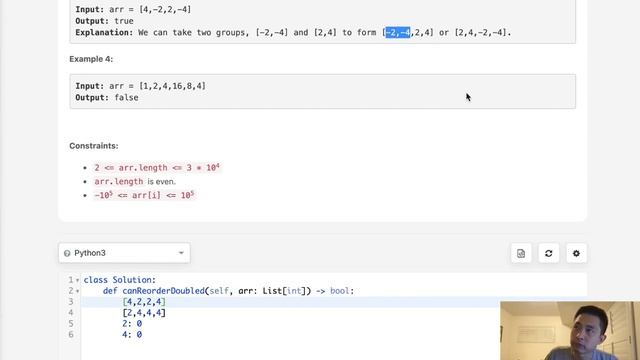This screenshot has height=360, width=640.
Task: Reset code with the refresh icon
Action: pos(549,253)
